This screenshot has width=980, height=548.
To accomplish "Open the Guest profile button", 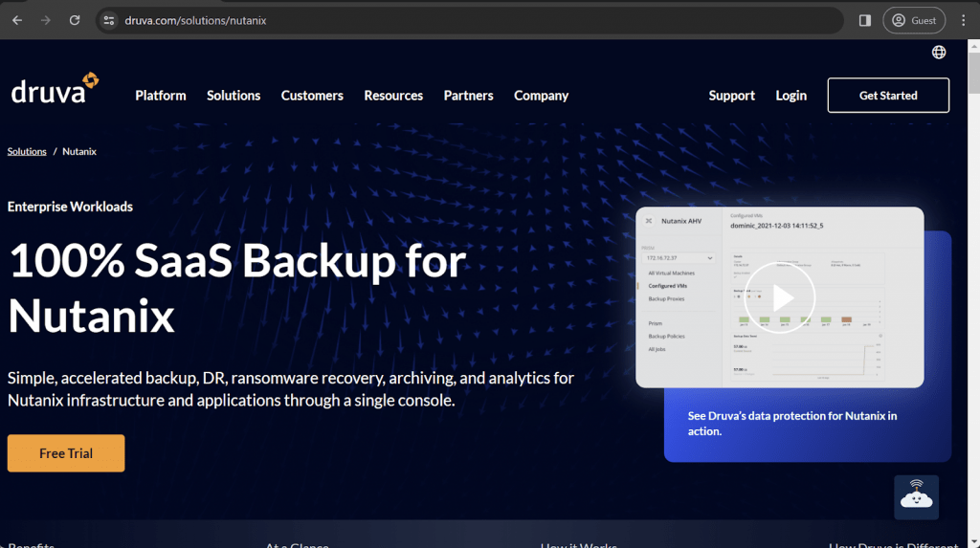I will click(x=914, y=21).
